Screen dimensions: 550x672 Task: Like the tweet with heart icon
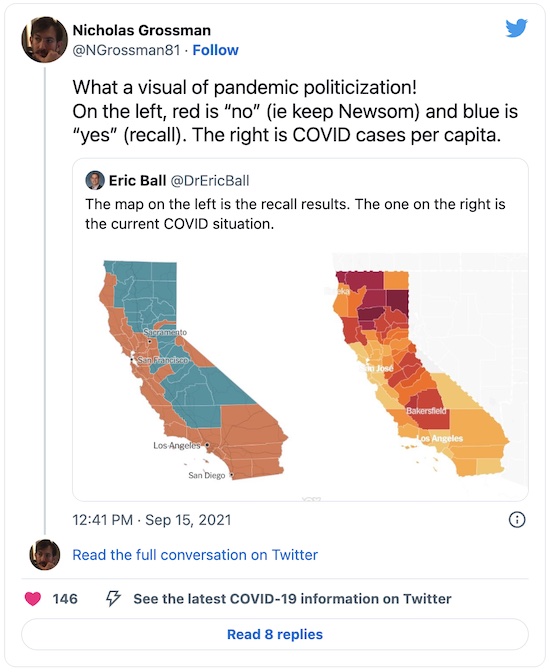(33, 599)
